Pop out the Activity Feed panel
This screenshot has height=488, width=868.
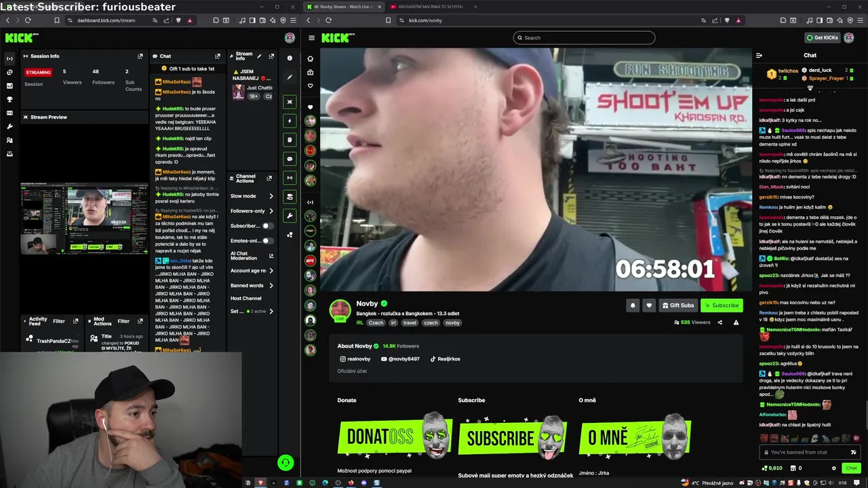pos(75,321)
